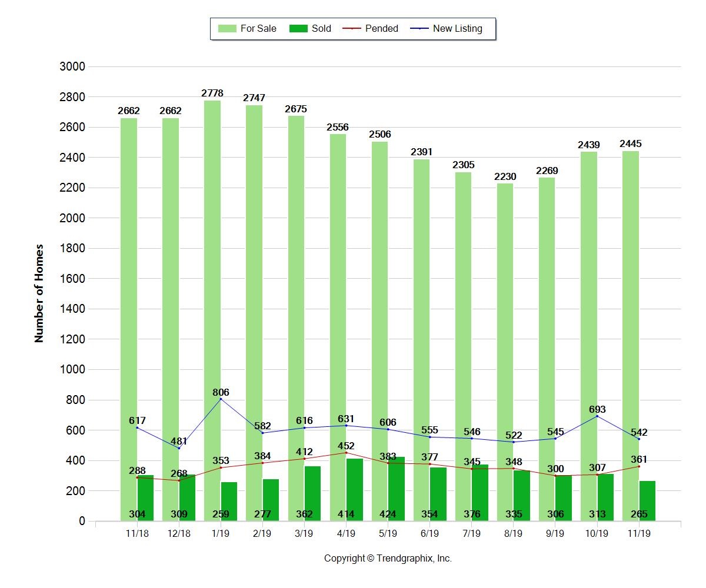Click the 11/18 x-axis month label

coord(137,533)
